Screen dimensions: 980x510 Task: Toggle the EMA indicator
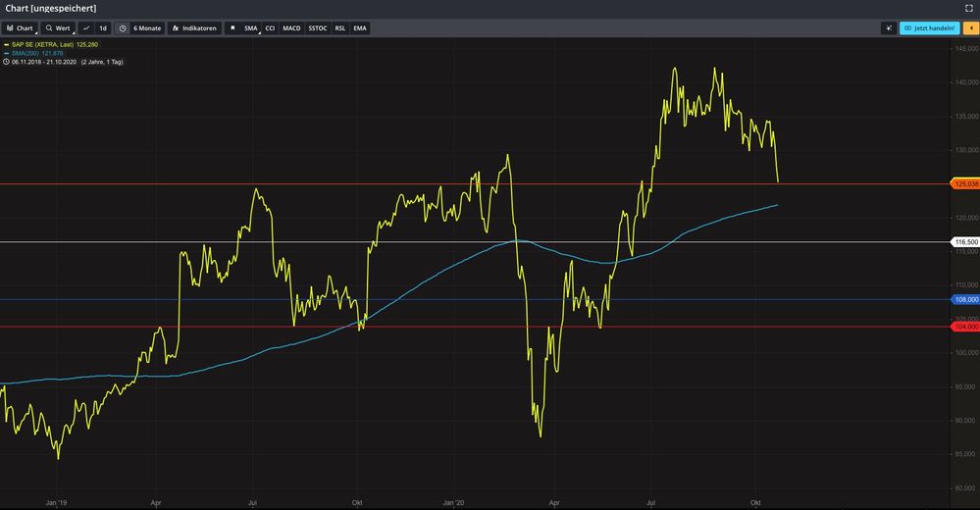[x=360, y=28]
